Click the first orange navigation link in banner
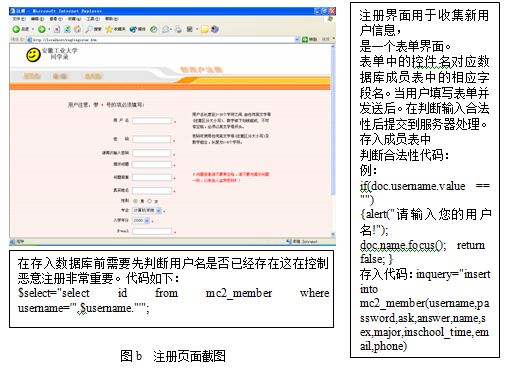Screen dimensions: 508x377 tap(32, 76)
